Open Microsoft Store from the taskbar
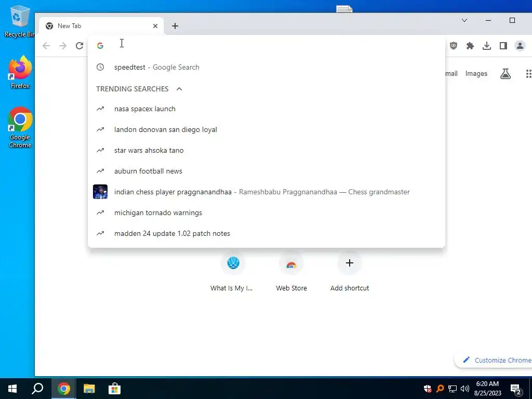Viewport: 532px width, 399px height. pos(115,389)
